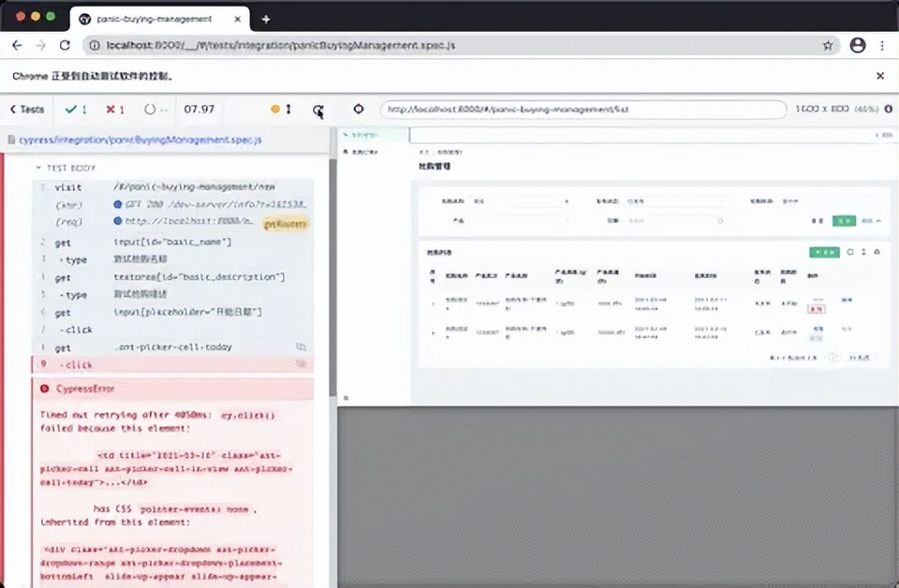Go back to the Cypress Tests list
The width and height of the screenshot is (899, 588).
coord(27,110)
